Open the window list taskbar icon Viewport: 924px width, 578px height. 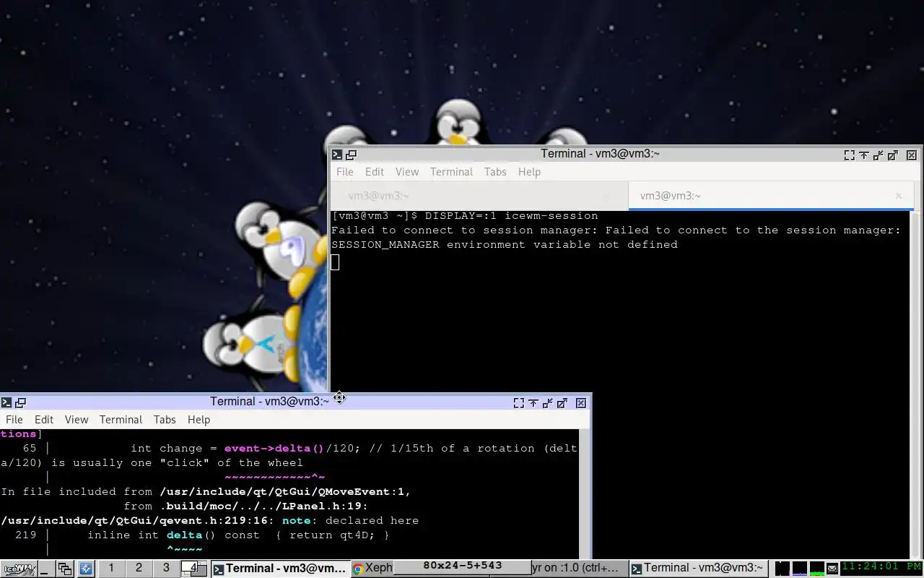65,569
